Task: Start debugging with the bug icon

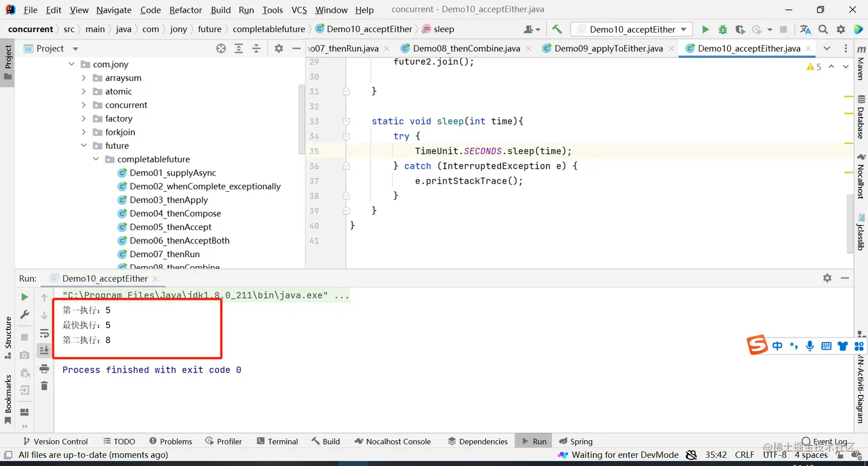Action: point(723,29)
